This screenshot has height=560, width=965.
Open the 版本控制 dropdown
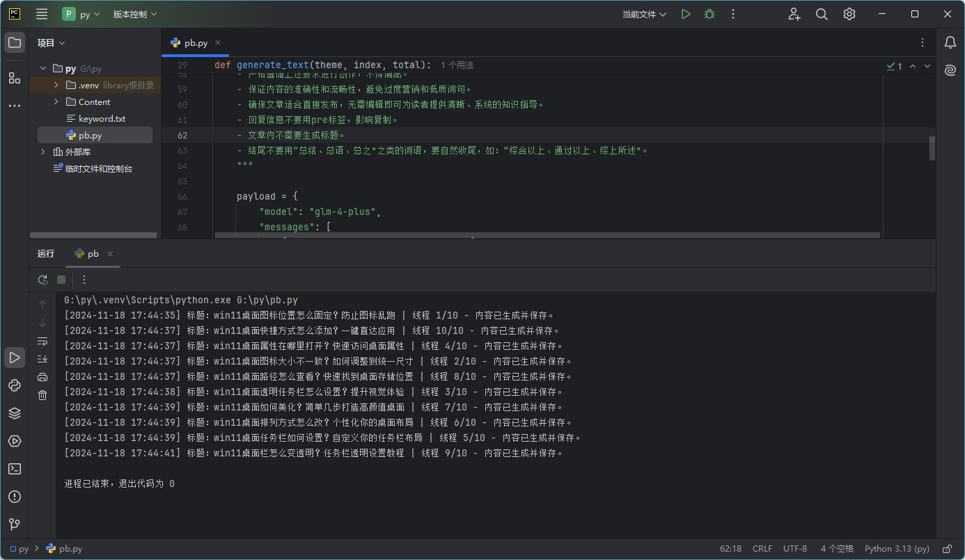point(135,14)
